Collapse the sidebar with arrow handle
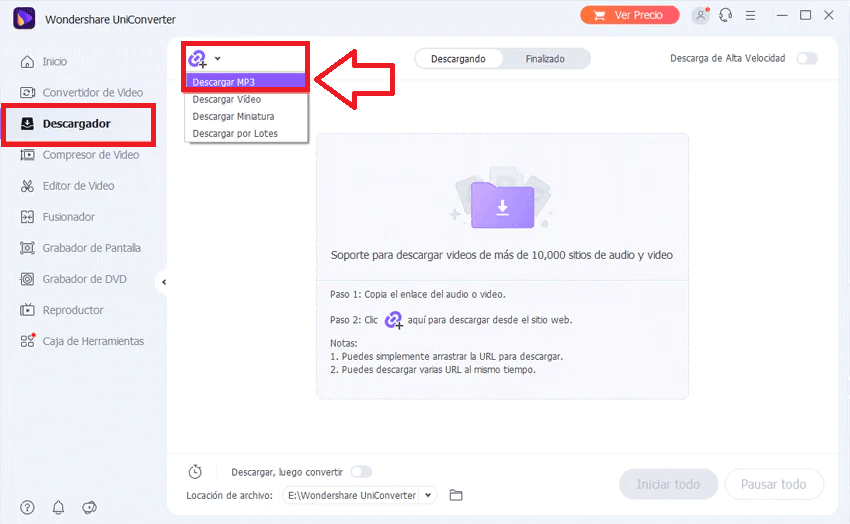The width and height of the screenshot is (850, 524). point(163,282)
